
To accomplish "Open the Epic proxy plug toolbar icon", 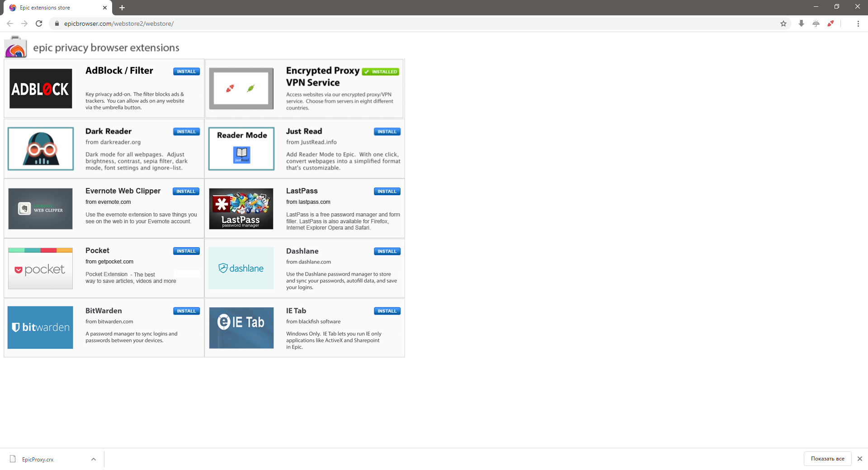I will pos(830,23).
